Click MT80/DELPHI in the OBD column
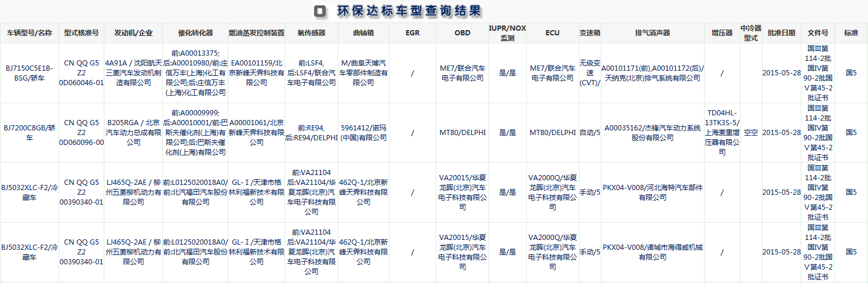The width and height of the screenshot is (868, 284). pyautogui.click(x=462, y=132)
